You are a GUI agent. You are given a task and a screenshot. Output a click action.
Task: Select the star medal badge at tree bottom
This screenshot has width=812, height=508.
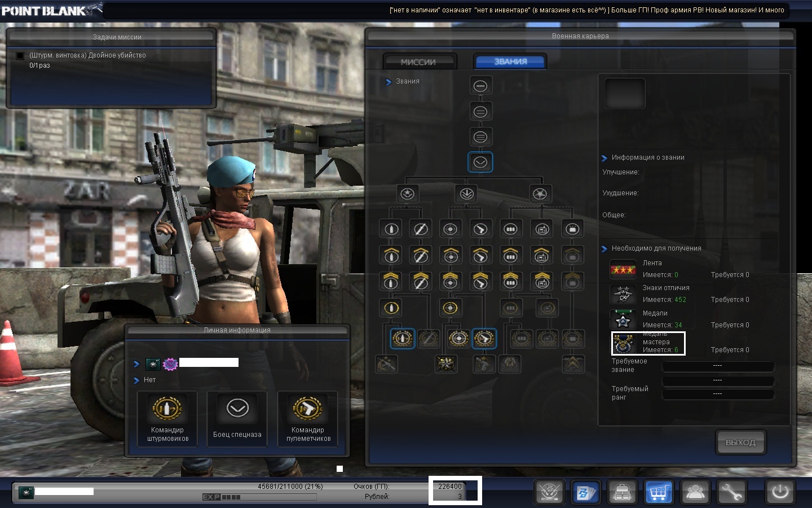point(447,364)
